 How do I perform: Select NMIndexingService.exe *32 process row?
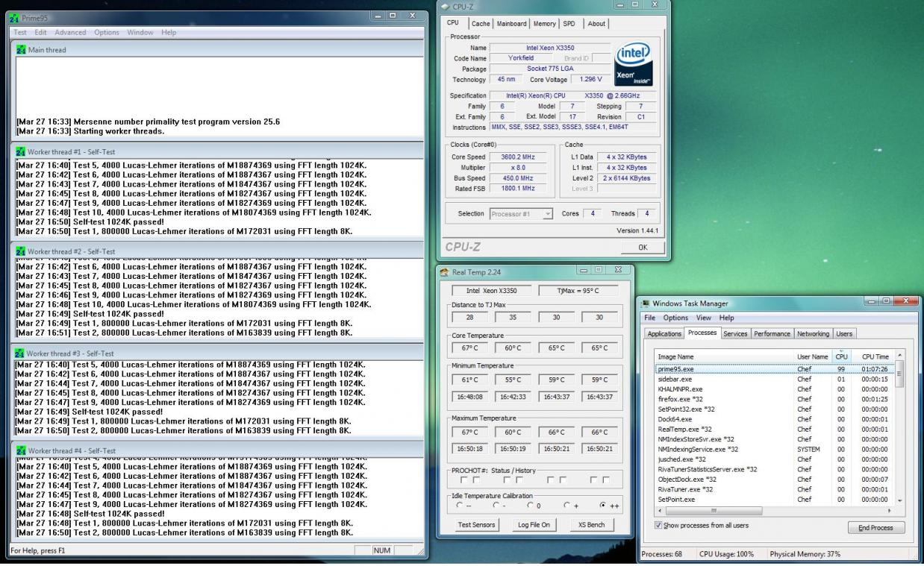(x=774, y=449)
